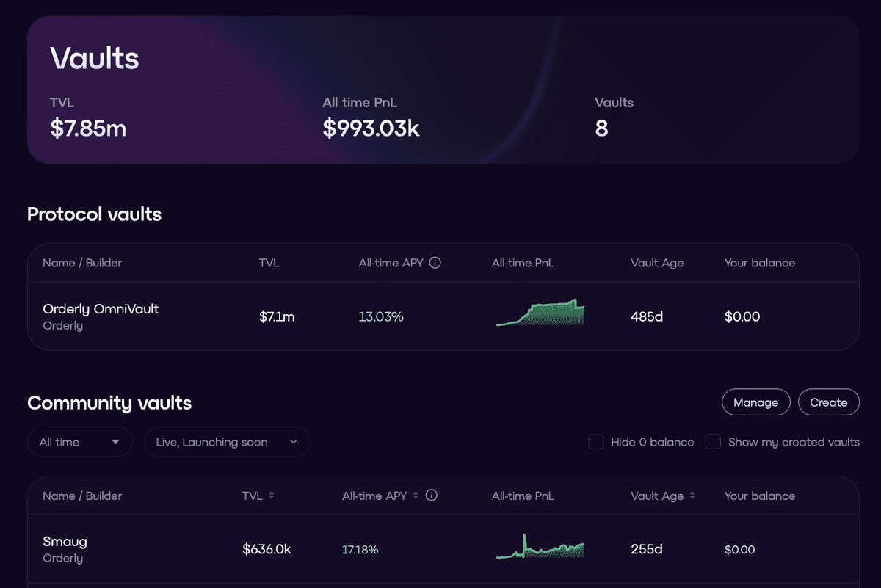Click the $7.1m TVL cell

coord(277,317)
